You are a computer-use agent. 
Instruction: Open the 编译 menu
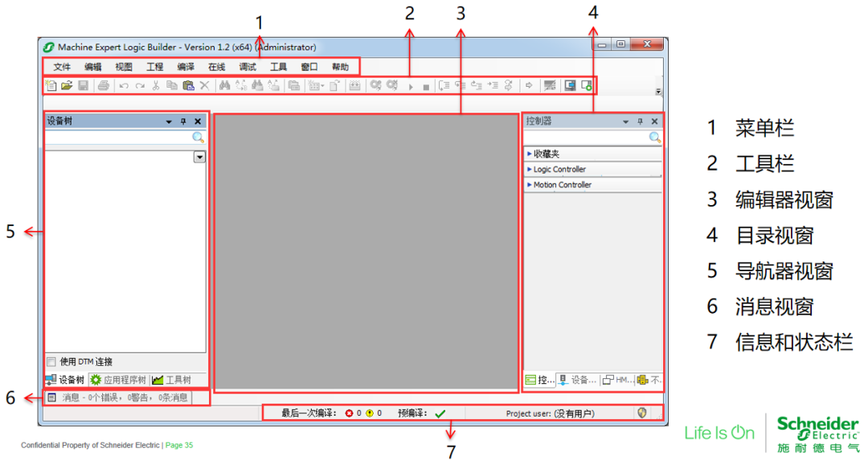click(186, 67)
